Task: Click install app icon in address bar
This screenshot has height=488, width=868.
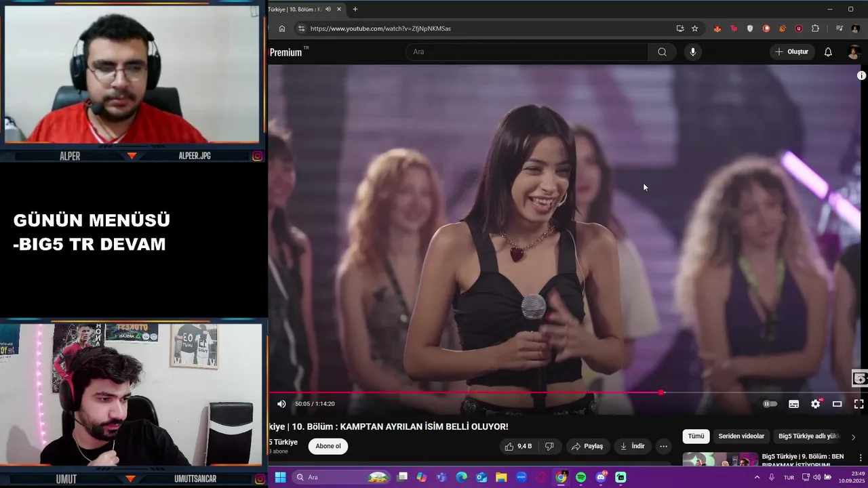Action: tap(679, 28)
